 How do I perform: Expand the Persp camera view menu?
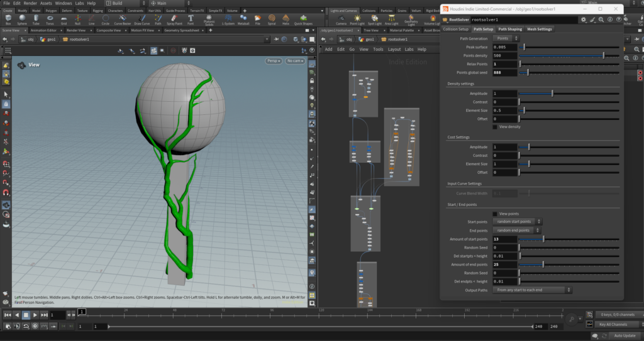pyautogui.click(x=274, y=61)
